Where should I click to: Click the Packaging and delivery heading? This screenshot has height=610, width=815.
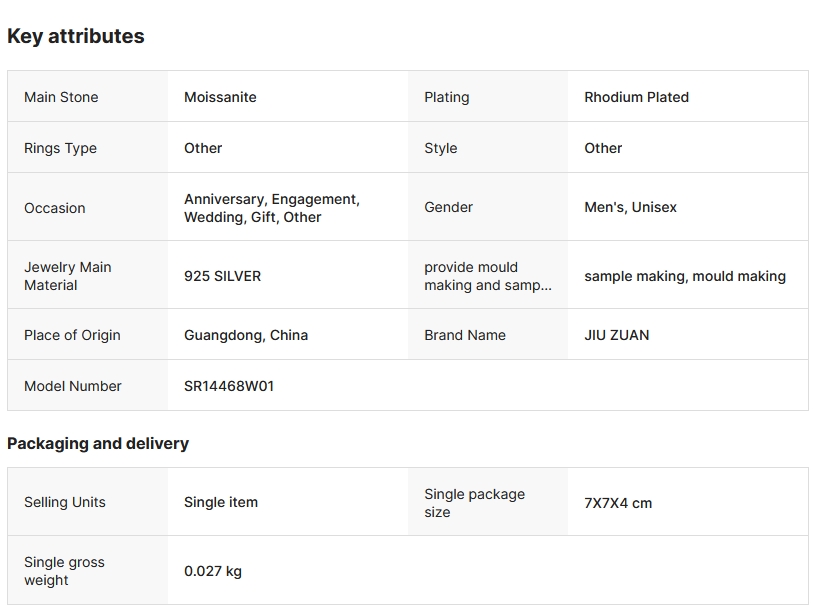[98, 443]
